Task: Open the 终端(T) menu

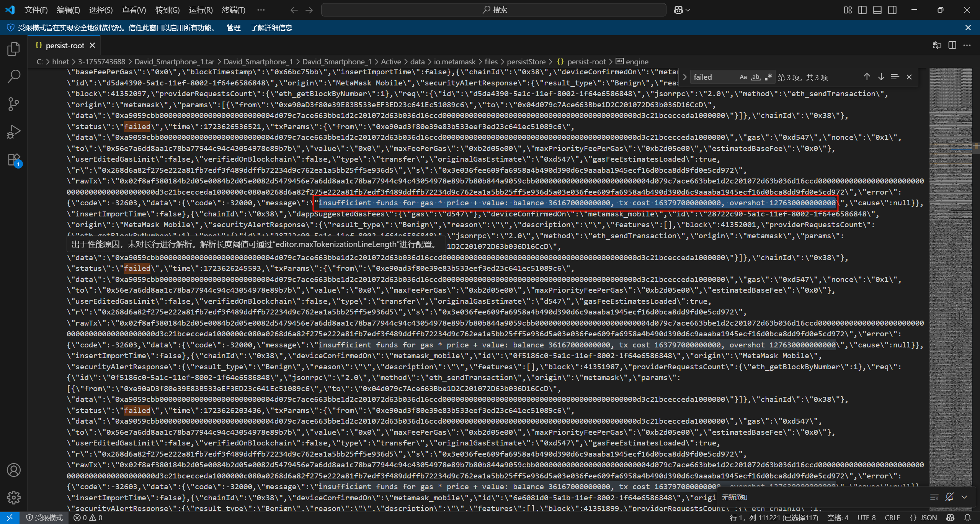Action: click(x=234, y=10)
